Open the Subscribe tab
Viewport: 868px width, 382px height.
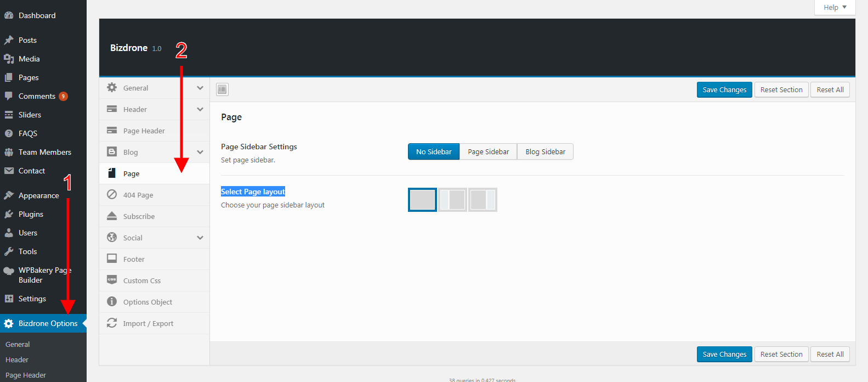click(x=154, y=216)
